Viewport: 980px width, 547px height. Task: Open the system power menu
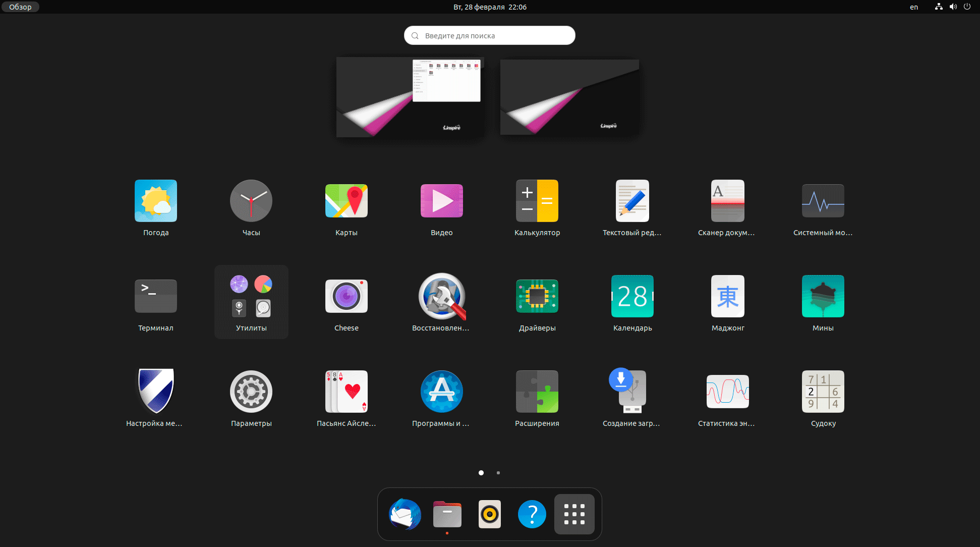[967, 7]
